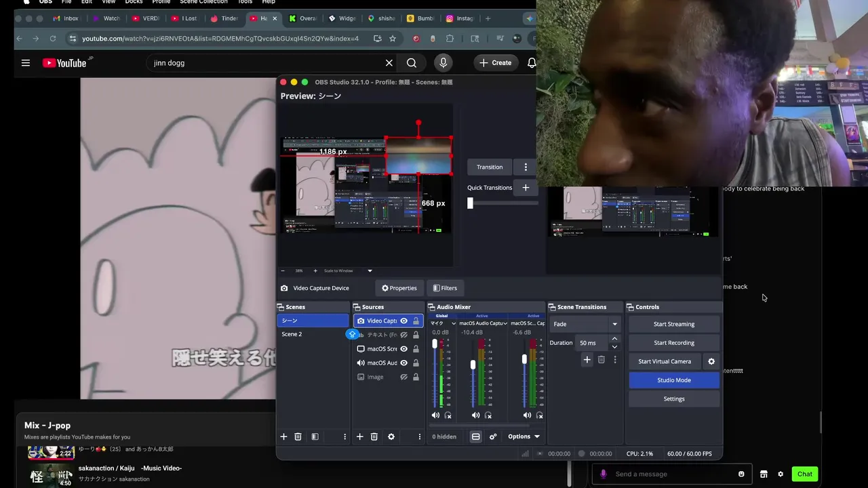
Task: Select the シーン scene
Action: [x=313, y=321]
